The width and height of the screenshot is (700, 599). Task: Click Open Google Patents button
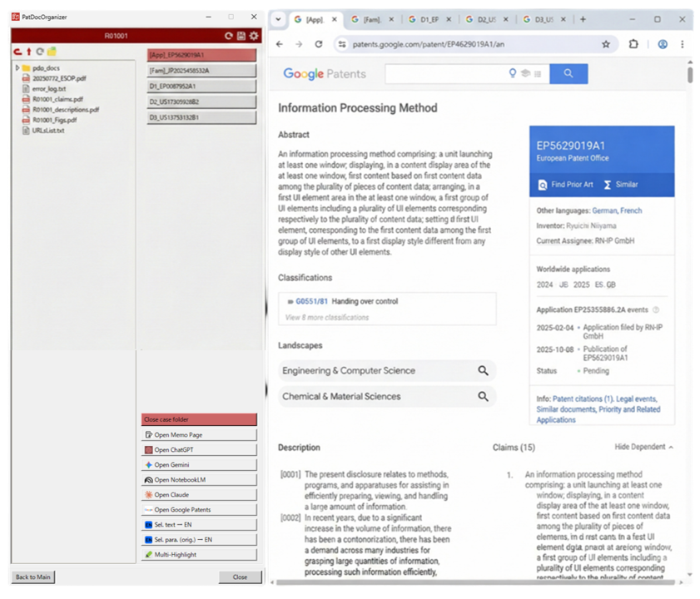coord(199,510)
